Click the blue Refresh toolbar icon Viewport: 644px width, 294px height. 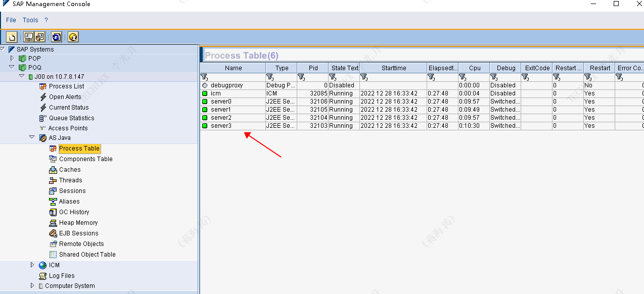[57, 37]
